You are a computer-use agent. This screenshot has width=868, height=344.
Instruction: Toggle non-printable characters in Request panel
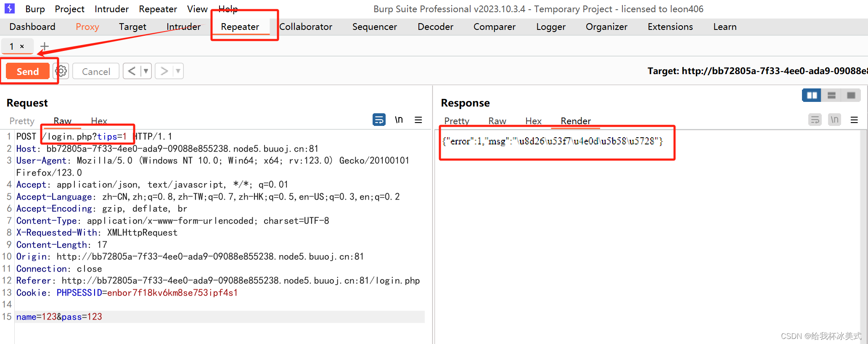point(399,120)
